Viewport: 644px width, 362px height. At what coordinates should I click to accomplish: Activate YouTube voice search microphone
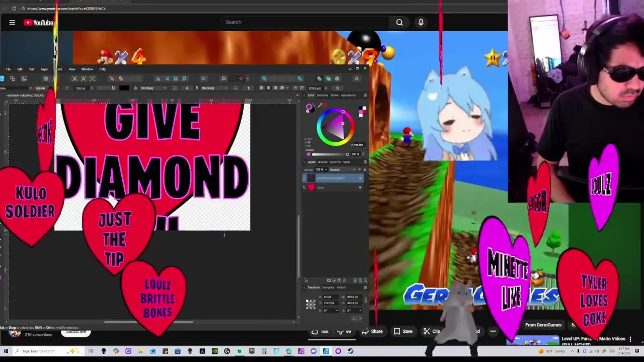pyautogui.click(x=421, y=22)
